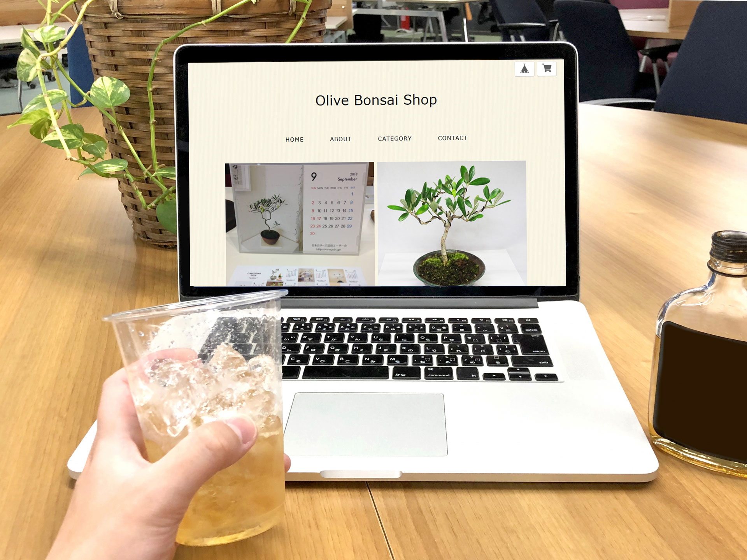Navigate to HOME menu item
747x560 pixels.
294,139
